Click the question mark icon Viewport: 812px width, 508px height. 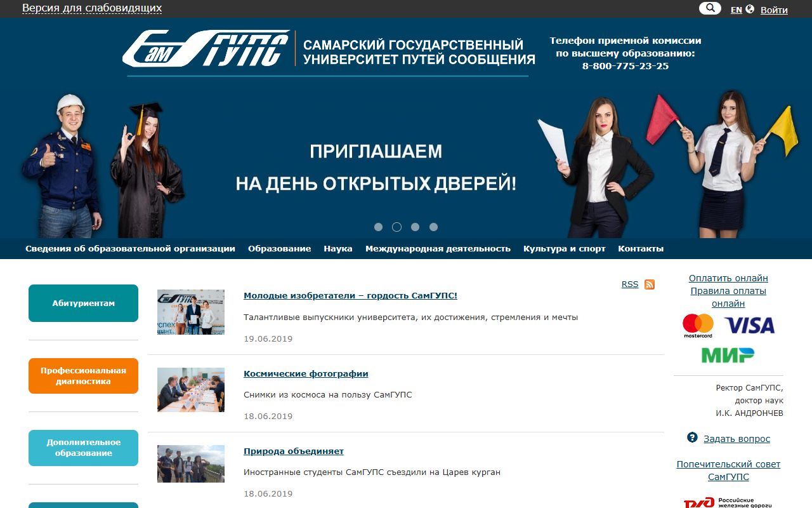(692, 438)
